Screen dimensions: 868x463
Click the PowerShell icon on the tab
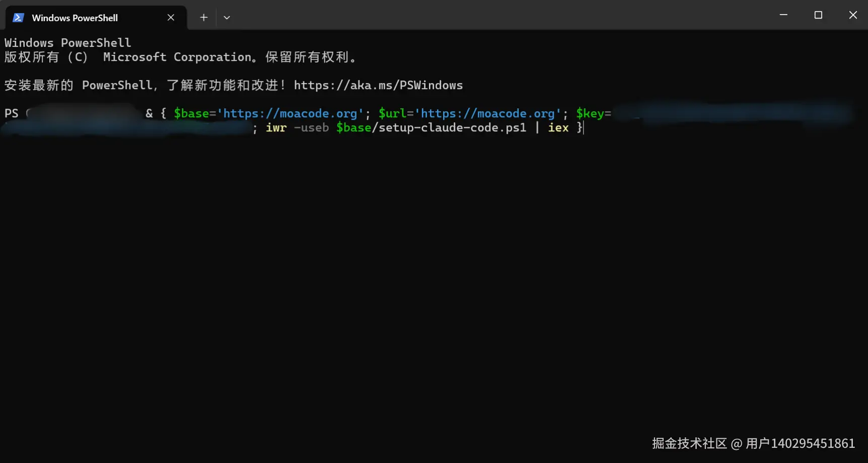18,18
